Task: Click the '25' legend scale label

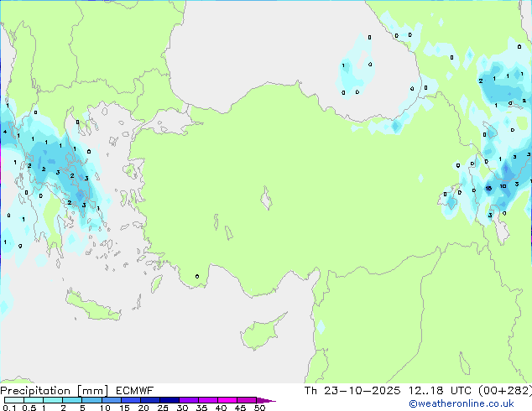Action: 163,408
